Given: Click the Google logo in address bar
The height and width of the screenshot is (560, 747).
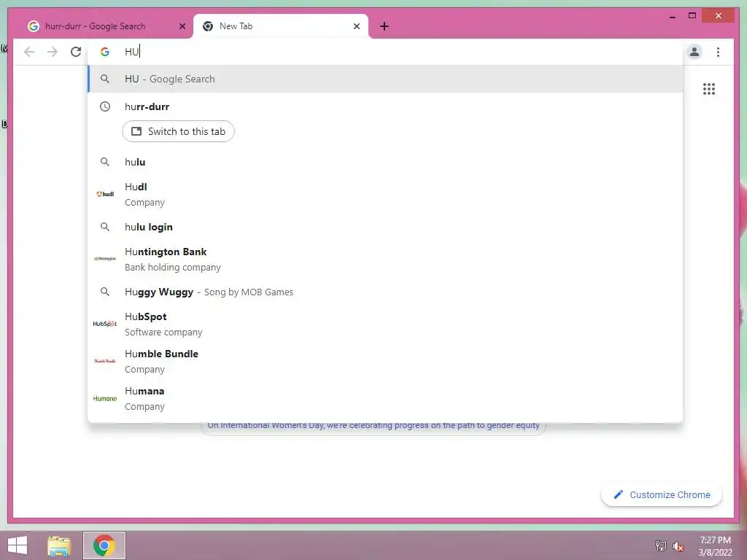Looking at the screenshot, I should click(x=105, y=52).
